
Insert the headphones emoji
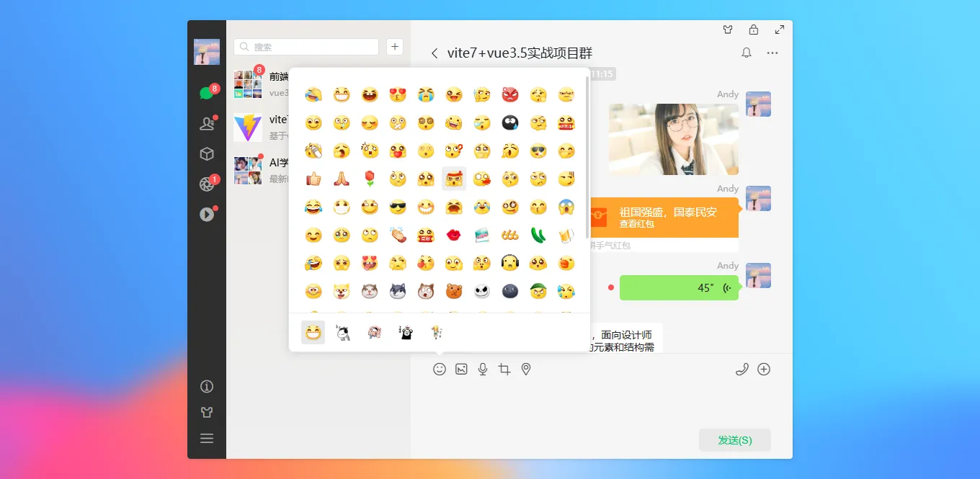click(x=510, y=263)
